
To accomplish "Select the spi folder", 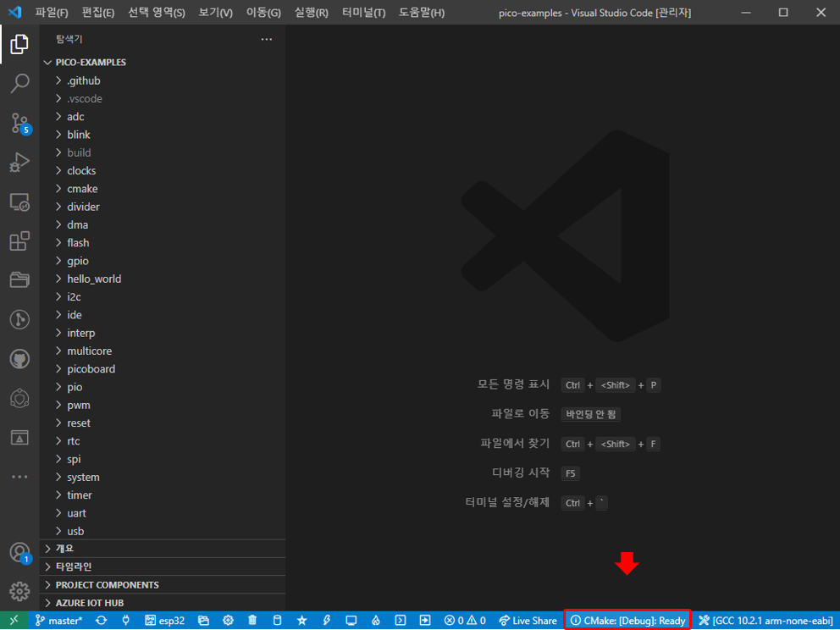I will tap(163, 459).
